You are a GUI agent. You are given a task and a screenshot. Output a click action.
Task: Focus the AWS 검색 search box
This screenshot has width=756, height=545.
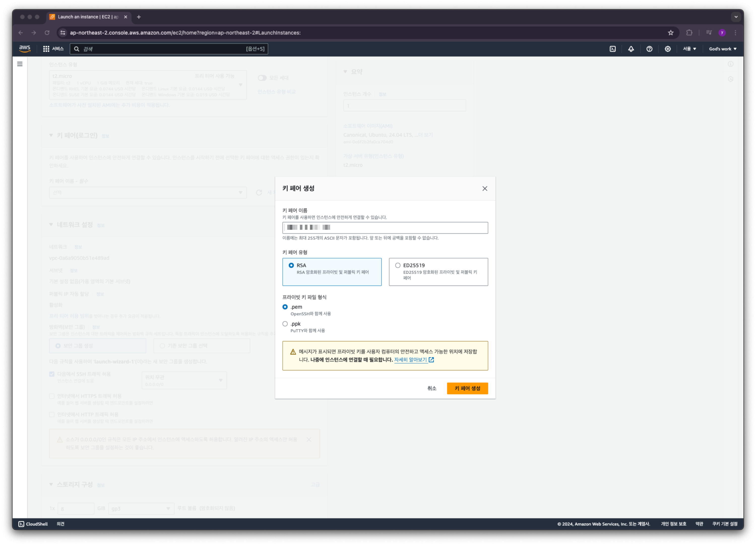[169, 49]
